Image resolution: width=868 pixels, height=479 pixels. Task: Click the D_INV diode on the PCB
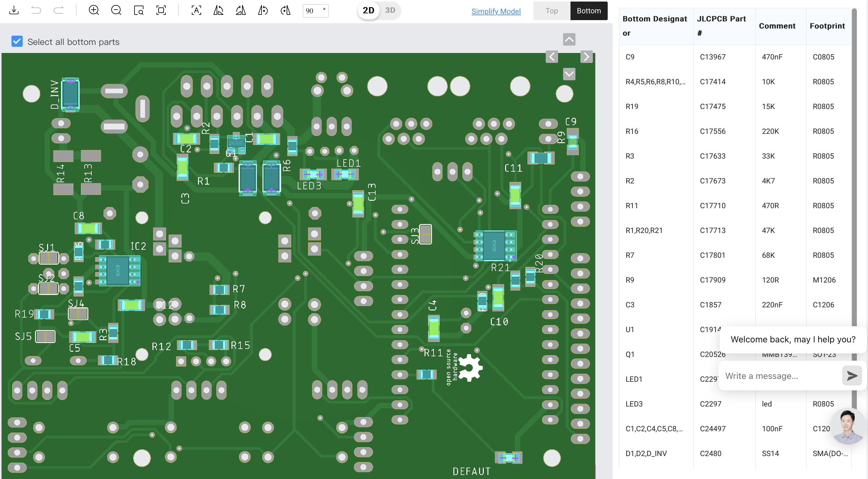pos(70,95)
